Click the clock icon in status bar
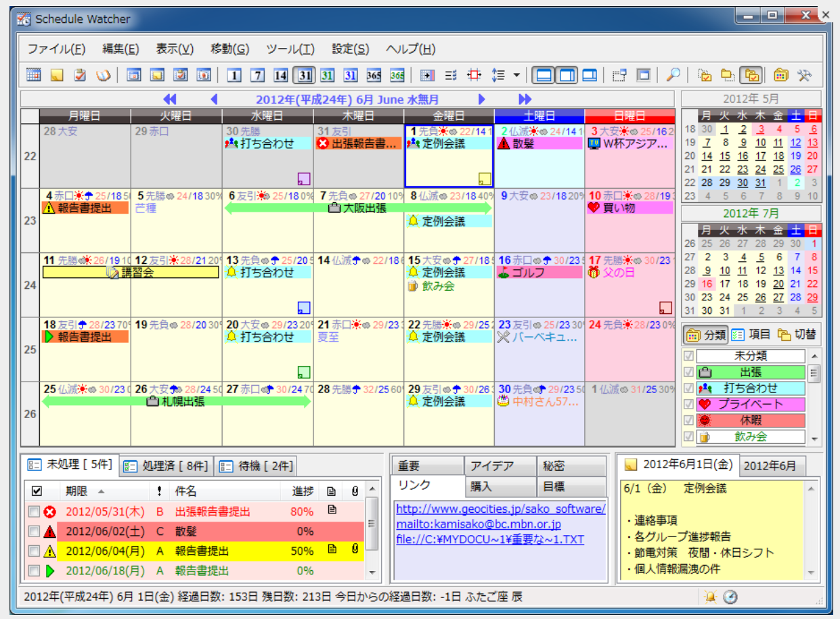The height and width of the screenshot is (619, 840). tap(730, 597)
